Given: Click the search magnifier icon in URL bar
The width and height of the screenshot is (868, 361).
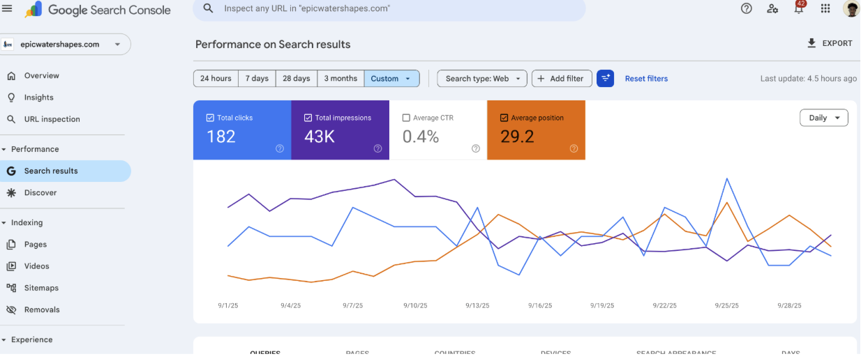Looking at the screenshot, I should (208, 8).
